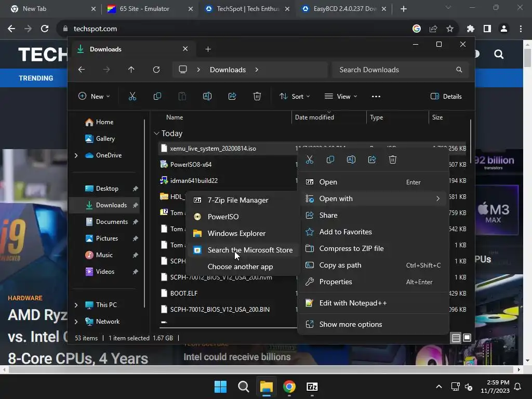Open Windows Start menu
Image resolution: width=532 pixels, height=399 pixels.
coord(220,387)
